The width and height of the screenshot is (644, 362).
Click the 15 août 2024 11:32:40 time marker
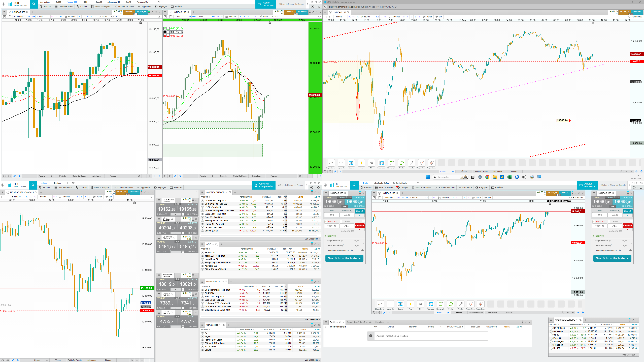559,201
